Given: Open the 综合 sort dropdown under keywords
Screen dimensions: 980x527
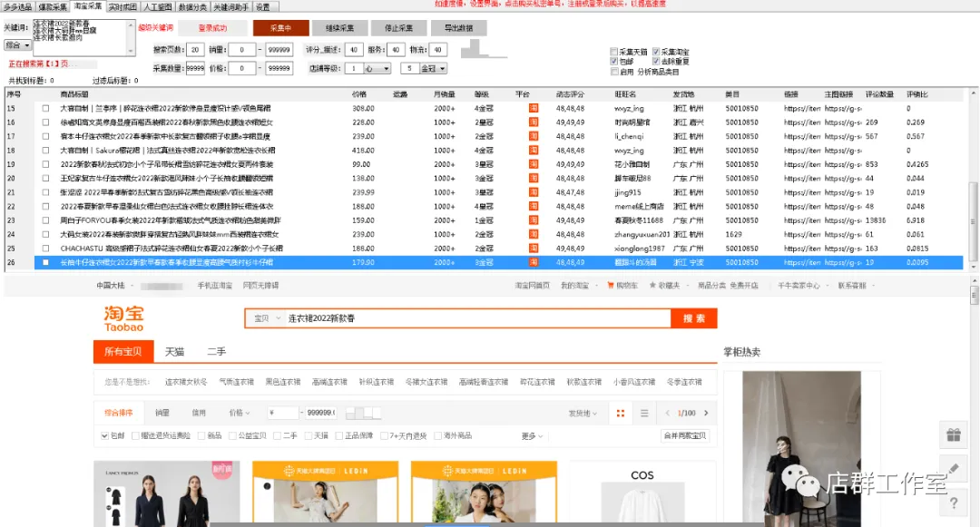Looking at the screenshot, I should (17, 44).
